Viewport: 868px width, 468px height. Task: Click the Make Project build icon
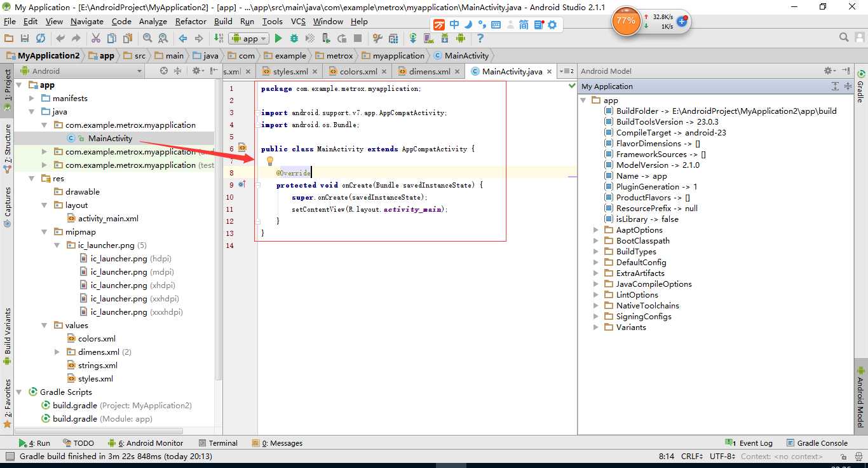[219, 39]
